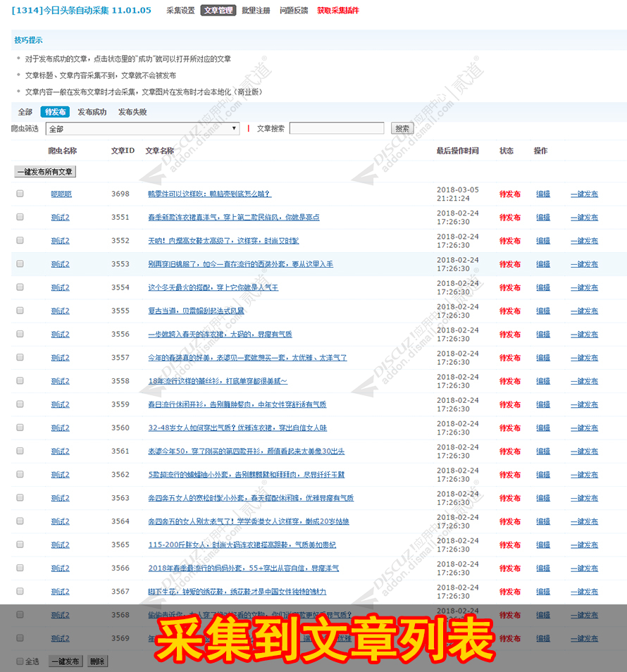Open article title starting 32-48岁女人

[237, 428]
